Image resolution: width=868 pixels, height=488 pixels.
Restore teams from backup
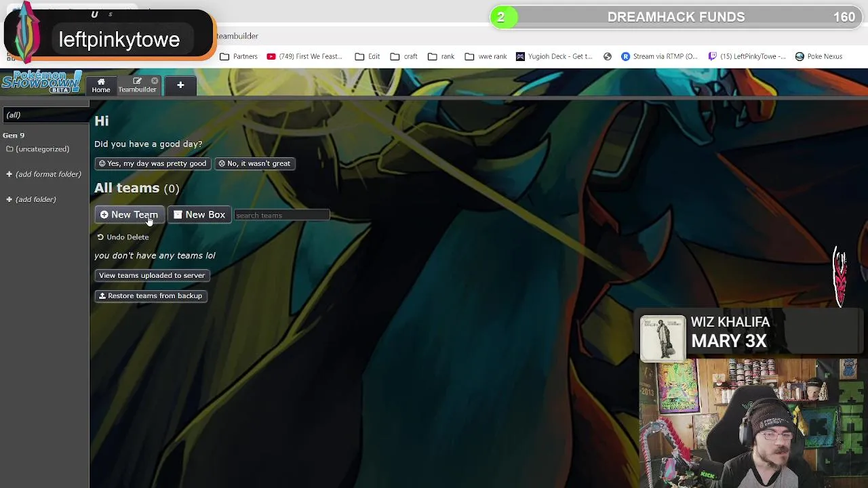pyautogui.click(x=151, y=296)
